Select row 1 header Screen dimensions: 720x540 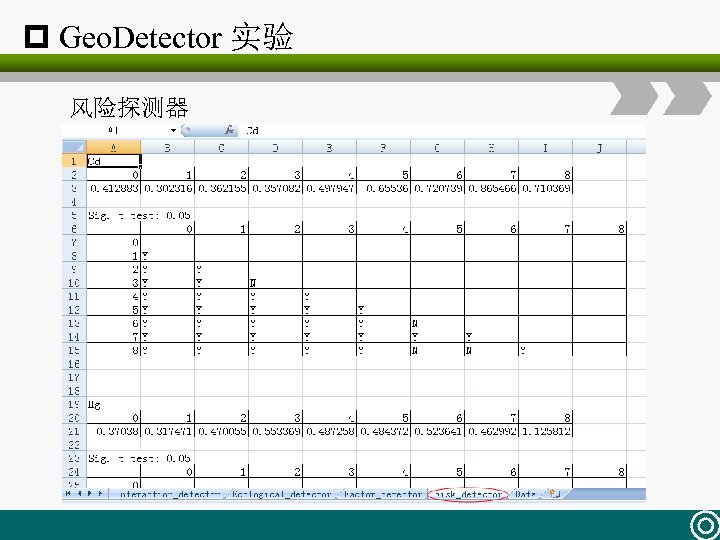(x=74, y=161)
